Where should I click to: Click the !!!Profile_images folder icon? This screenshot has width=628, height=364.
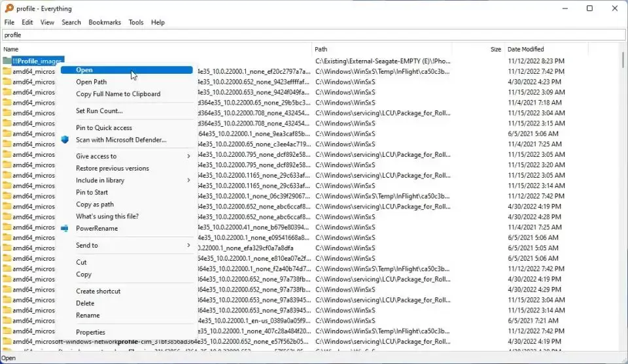(7, 61)
